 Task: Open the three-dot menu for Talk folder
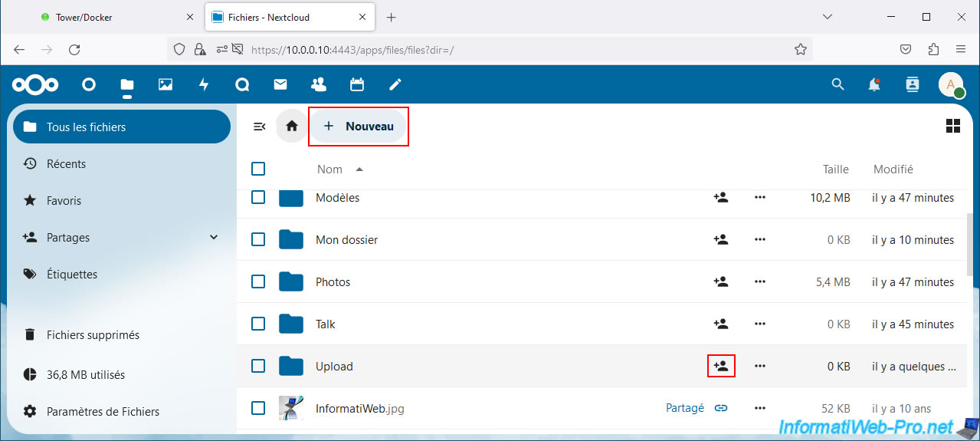click(760, 324)
